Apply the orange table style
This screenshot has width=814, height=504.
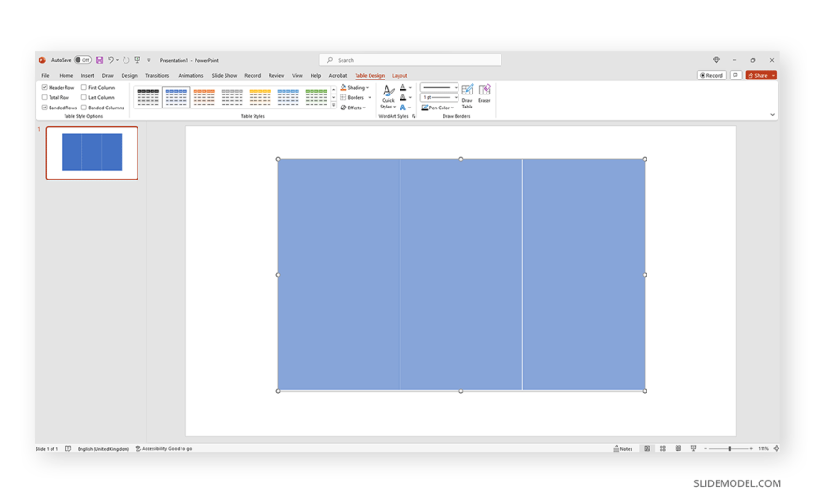click(x=204, y=97)
